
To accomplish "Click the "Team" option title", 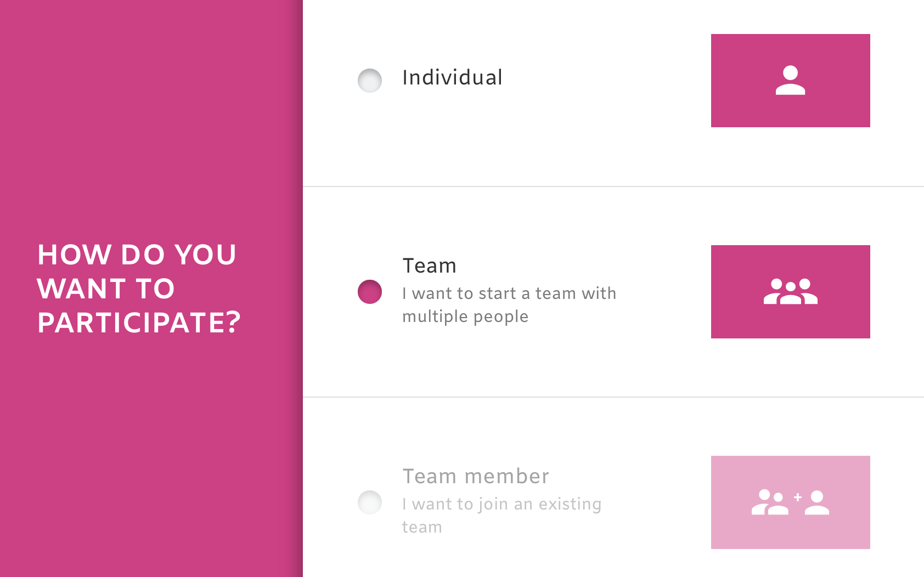I will pos(429,266).
